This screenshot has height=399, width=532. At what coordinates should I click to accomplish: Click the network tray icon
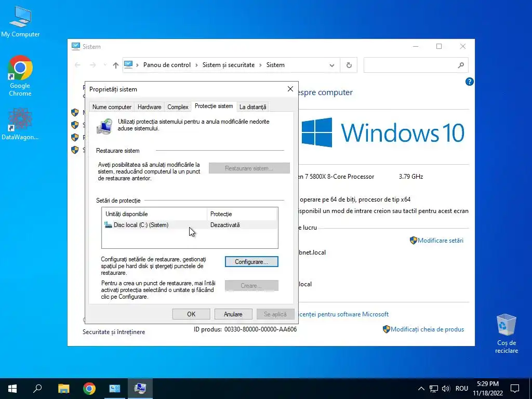tap(434, 389)
